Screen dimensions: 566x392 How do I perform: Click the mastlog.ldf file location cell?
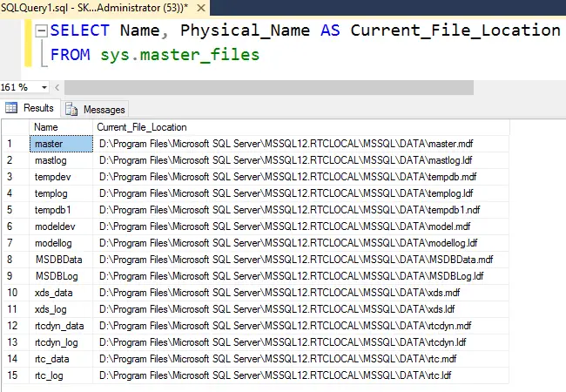301,160
